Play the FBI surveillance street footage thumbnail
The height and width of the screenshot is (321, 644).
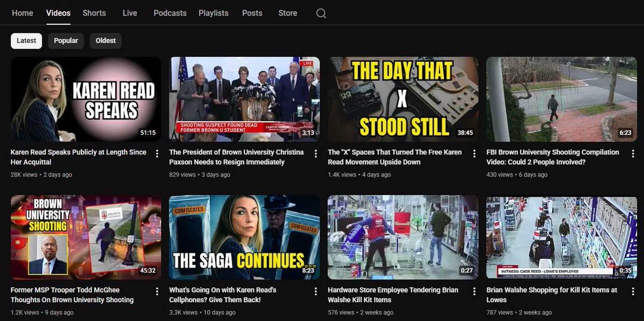tap(561, 99)
